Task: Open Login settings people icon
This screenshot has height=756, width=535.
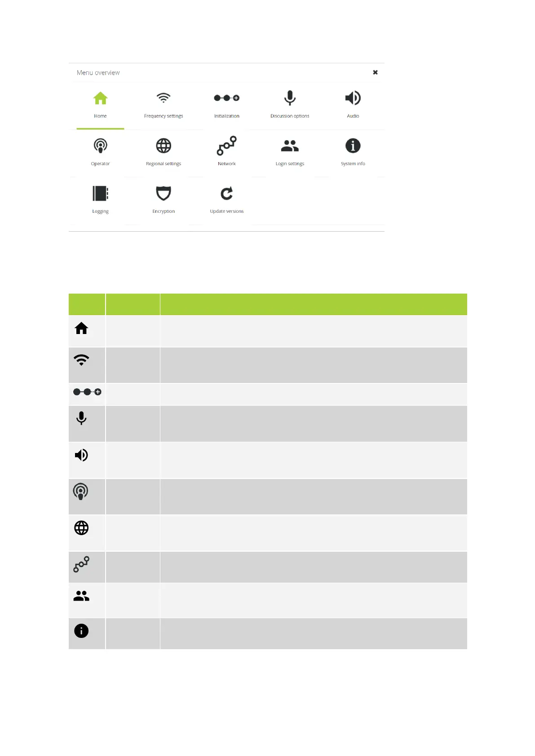Action: tap(290, 146)
